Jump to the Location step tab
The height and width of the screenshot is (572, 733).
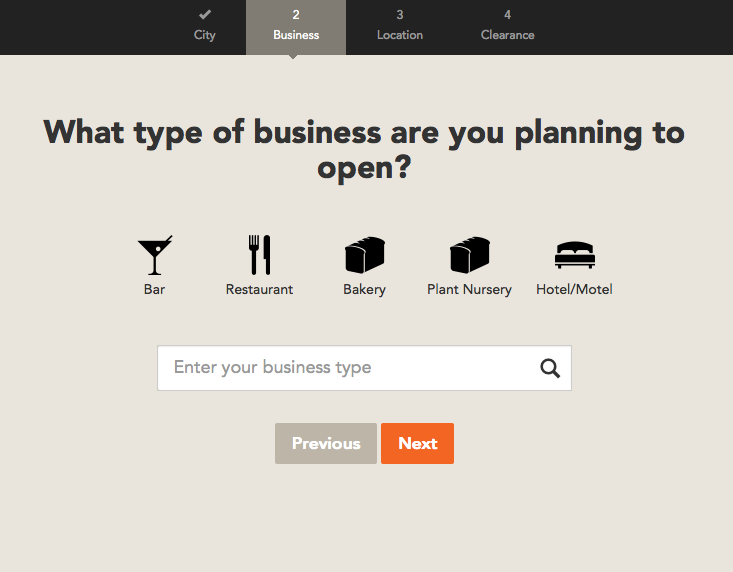(x=400, y=27)
